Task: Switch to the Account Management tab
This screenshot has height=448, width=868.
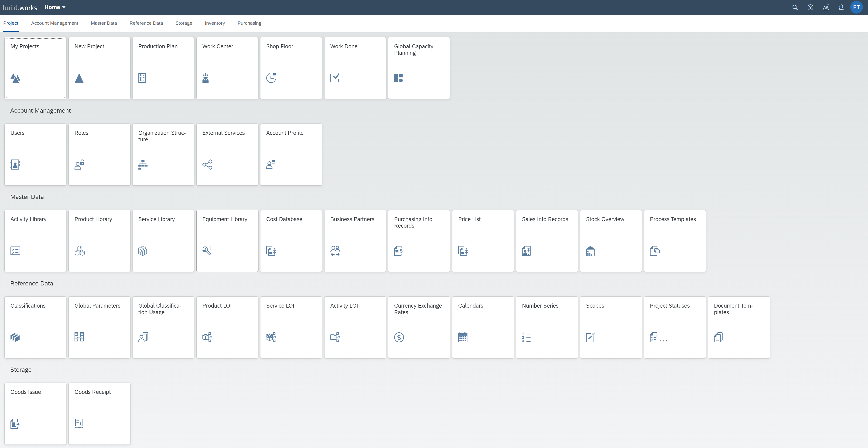Action: pos(55,23)
